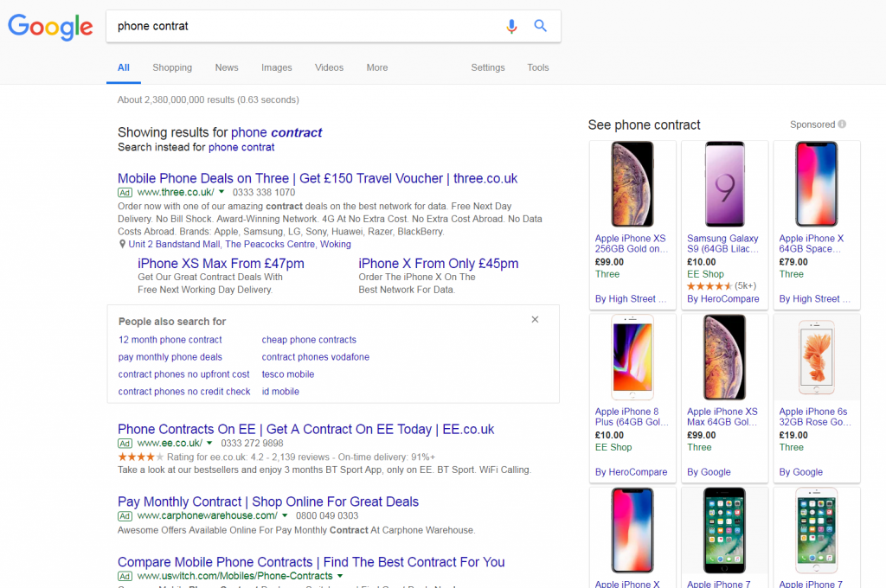Select contract phones no credit check suggestion
Image resolution: width=886 pixels, height=588 pixels.
tap(184, 392)
